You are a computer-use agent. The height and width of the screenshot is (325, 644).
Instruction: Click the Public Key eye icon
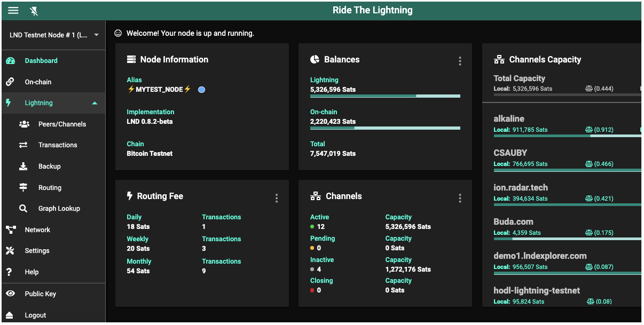pyautogui.click(x=10, y=294)
